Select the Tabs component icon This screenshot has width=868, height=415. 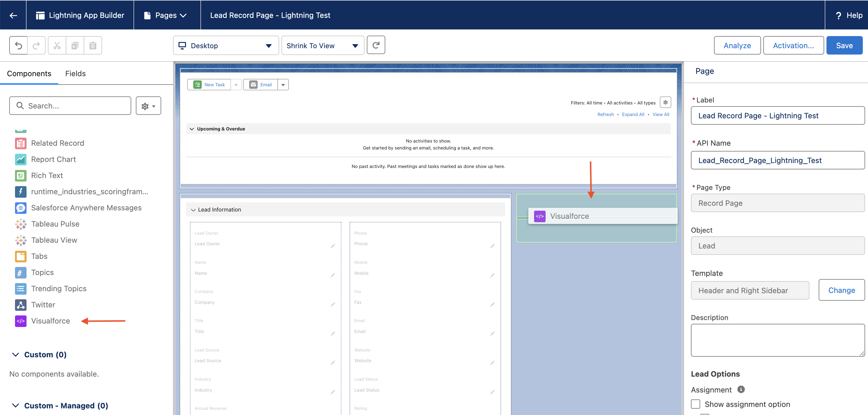pyautogui.click(x=20, y=257)
